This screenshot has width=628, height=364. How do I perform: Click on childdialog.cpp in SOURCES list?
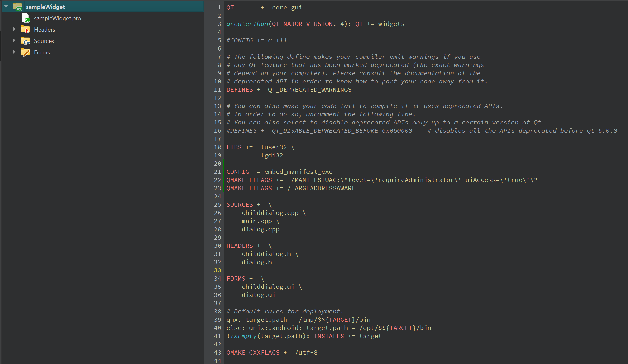(x=270, y=213)
